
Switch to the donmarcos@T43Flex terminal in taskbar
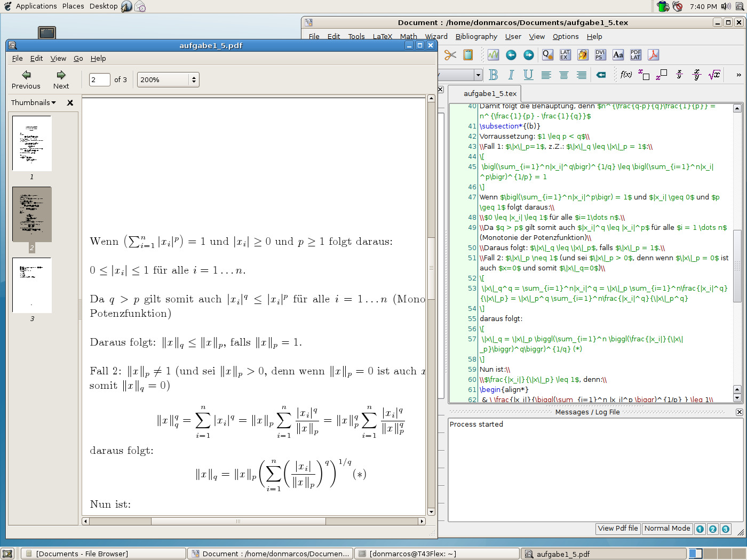(x=437, y=554)
